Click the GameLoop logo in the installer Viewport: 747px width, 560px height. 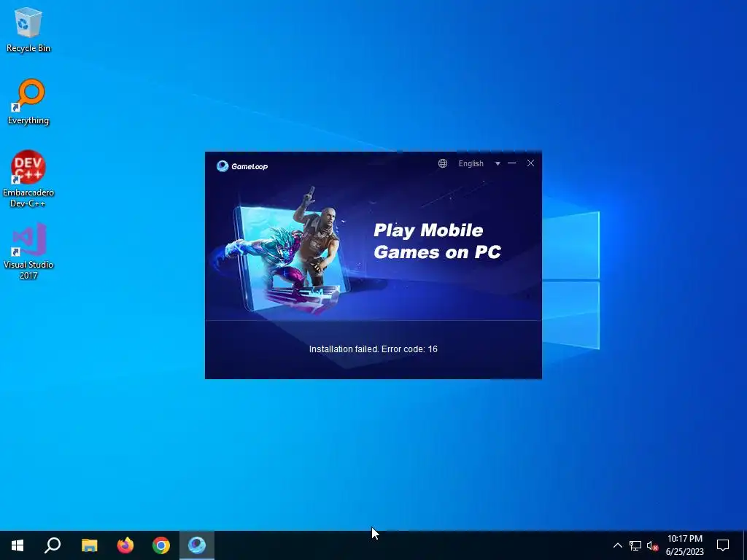click(x=242, y=166)
